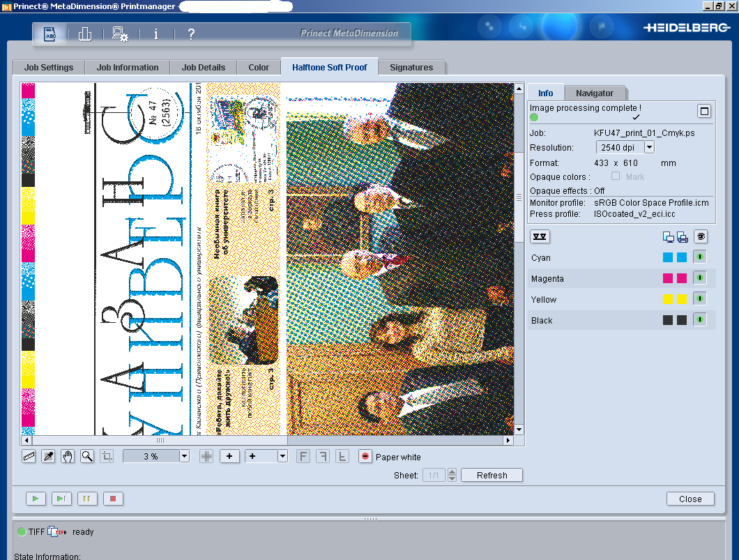Toggle visibility of the Yellow separation
The image size is (739, 560).
tap(700, 298)
